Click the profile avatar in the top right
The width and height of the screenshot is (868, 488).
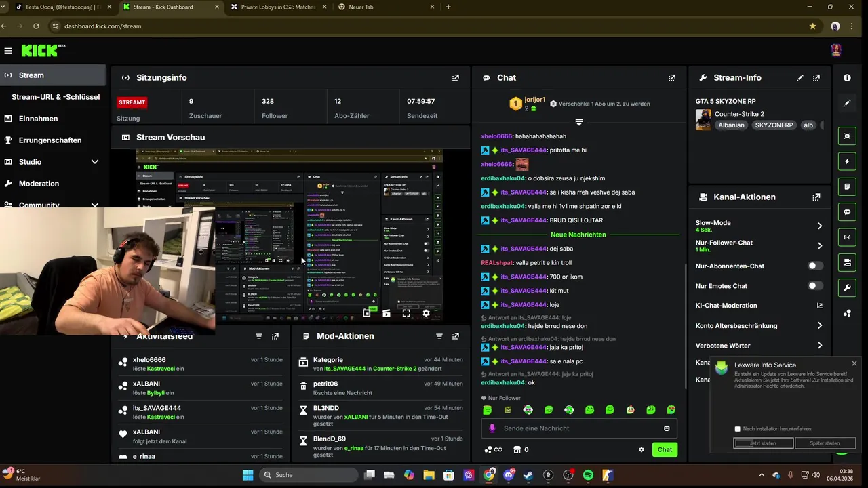click(x=836, y=51)
